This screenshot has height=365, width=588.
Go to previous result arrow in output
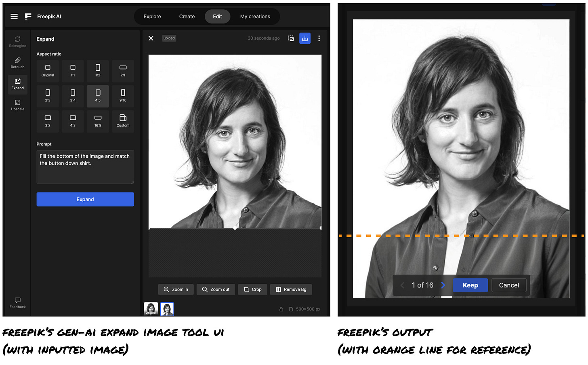[403, 285]
